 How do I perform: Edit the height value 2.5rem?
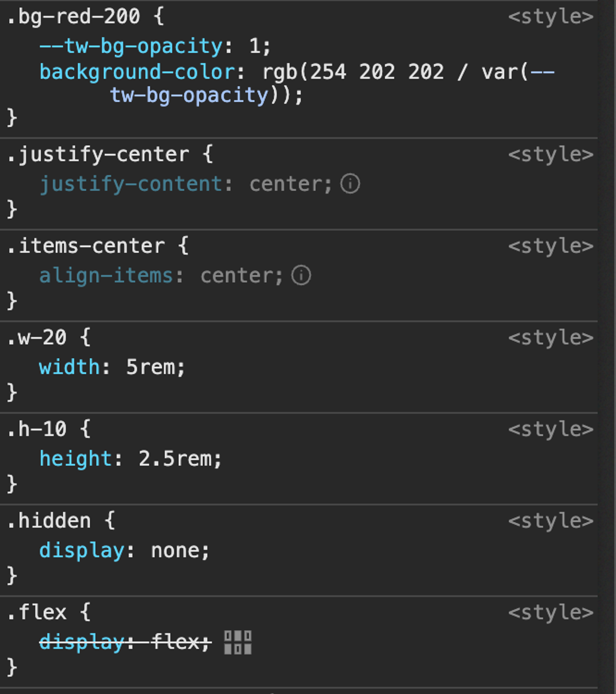(175, 459)
